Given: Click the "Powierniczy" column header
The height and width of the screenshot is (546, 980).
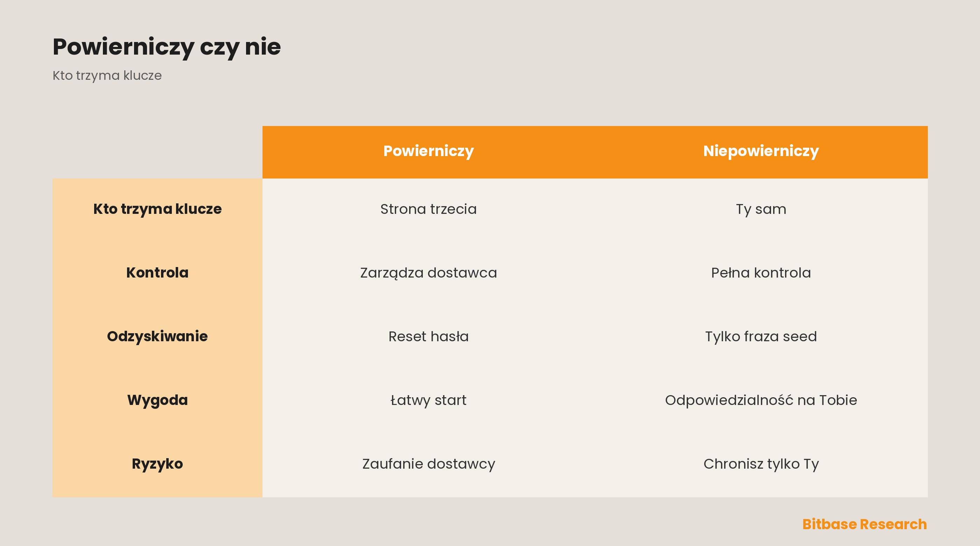Looking at the screenshot, I should (428, 152).
